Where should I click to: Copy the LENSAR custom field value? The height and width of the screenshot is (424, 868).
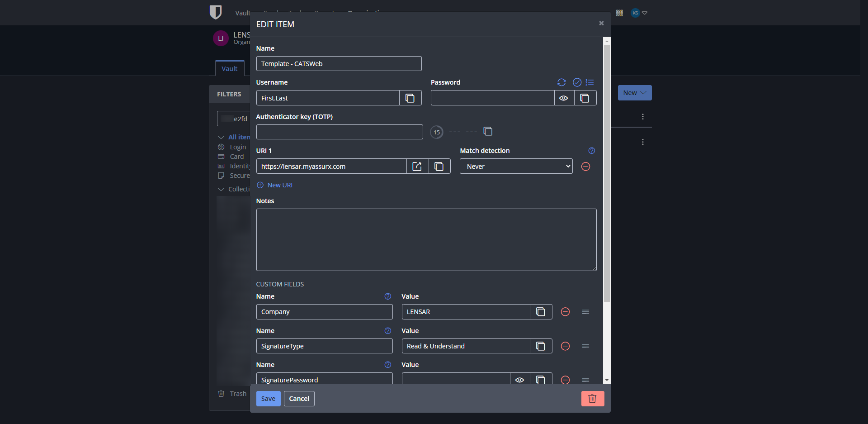click(x=540, y=312)
